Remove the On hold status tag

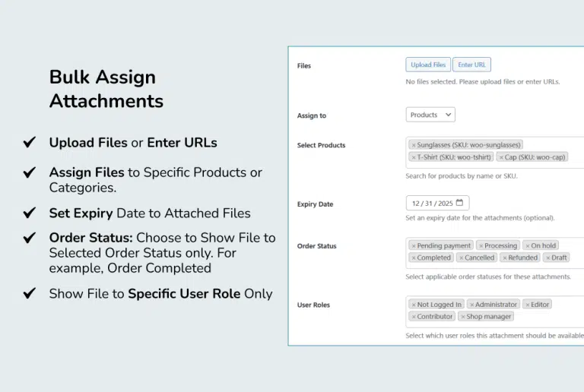click(x=528, y=246)
